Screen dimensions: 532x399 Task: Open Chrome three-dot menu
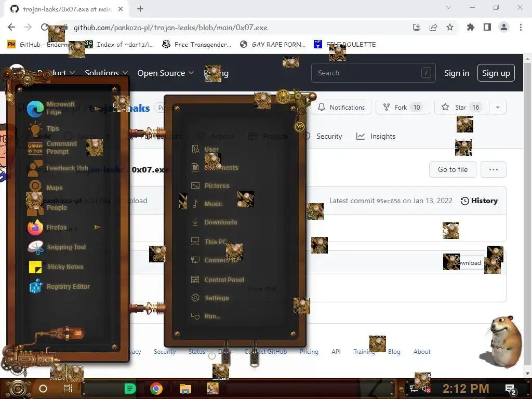pos(521,27)
